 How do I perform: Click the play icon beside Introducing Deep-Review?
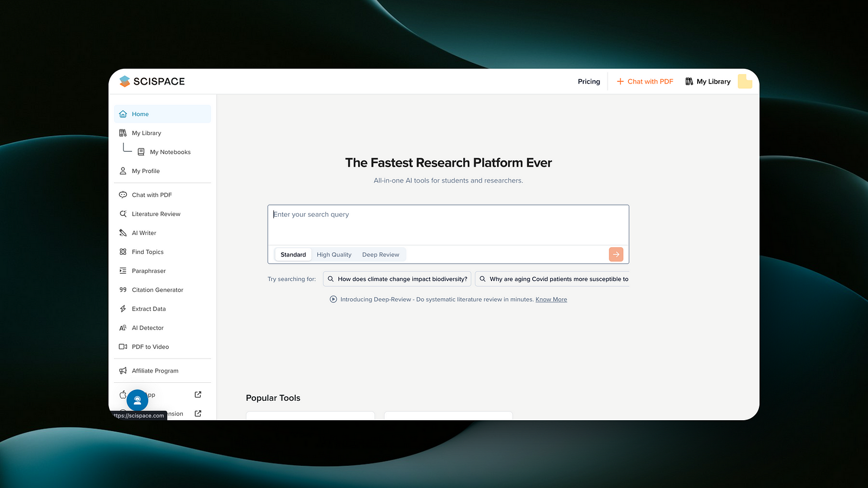pos(334,299)
